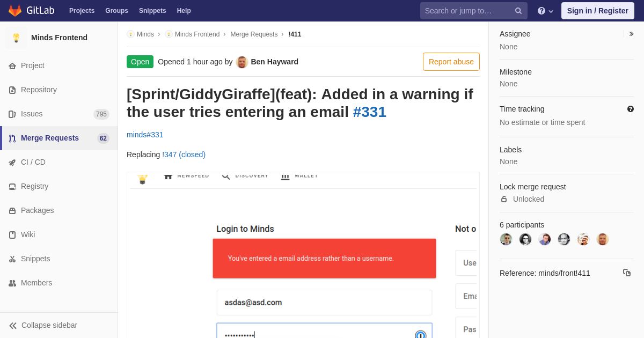
Task: Click the 6 participants heading
Action: pyautogui.click(x=522, y=225)
